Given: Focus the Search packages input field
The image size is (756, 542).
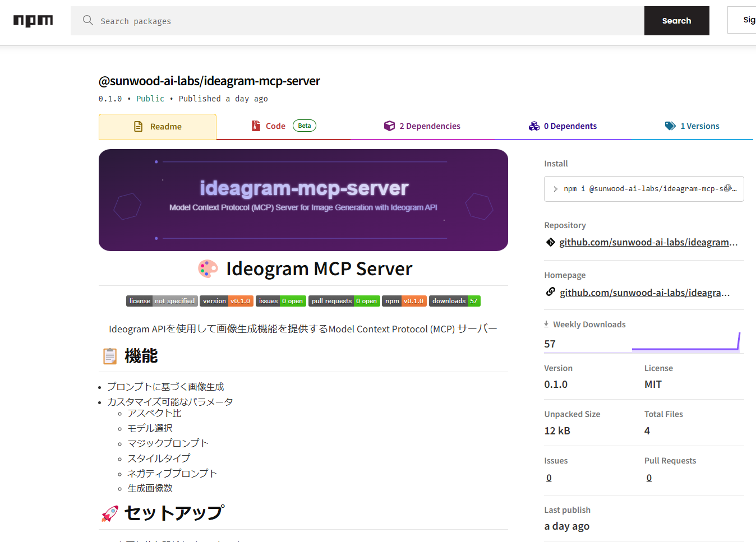Looking at the screenshot, I should pyautogui.click(x=365, y=21).
